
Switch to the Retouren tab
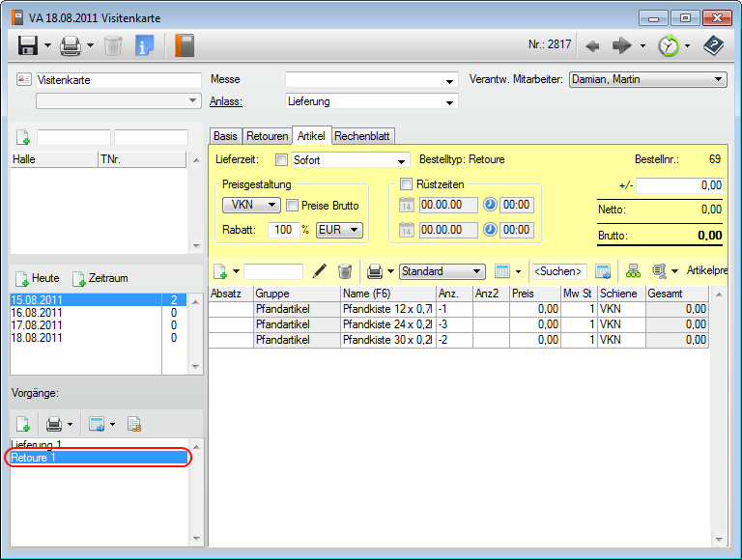coord(266,136)
